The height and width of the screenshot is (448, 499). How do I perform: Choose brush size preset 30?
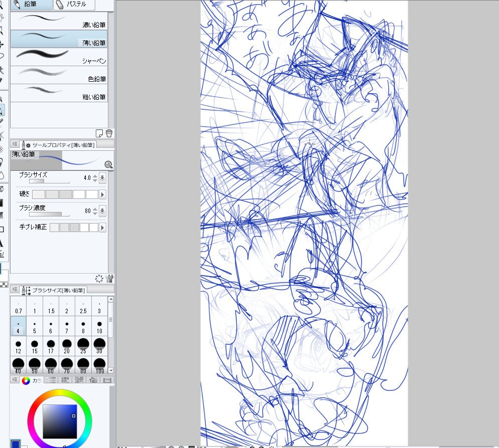pos(99,347)
